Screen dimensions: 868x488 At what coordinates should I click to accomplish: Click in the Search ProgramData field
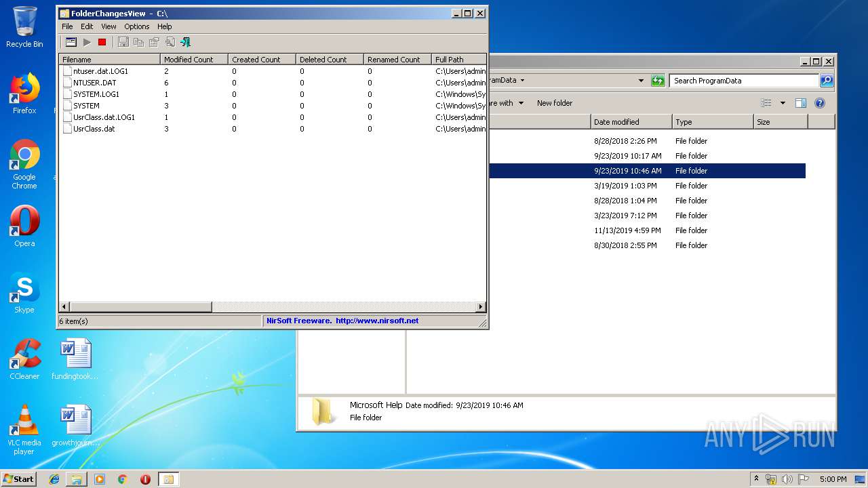coord(744,81)
